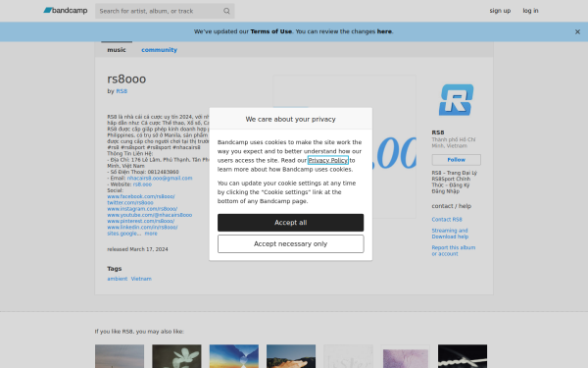Open the www.instagram.com/rs8ooo/ link
The image size is (588, 368).
click(x=142, y=209)
